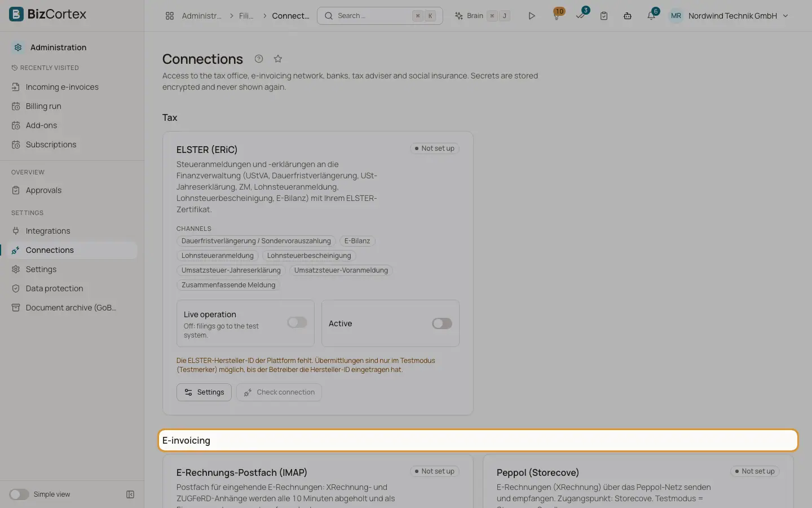Click the Lohnsteuerbescheinigung channel chip
The height and width of the screenshot is (508, 812).
pos(309,256)
